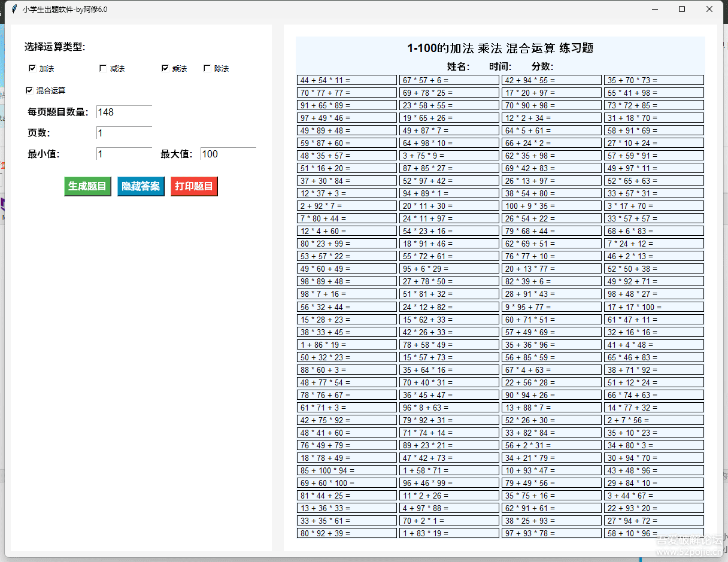This screenshot has width=728, height=562.
Task: Minimize the 小学生出题软件 window
Action: (656, 9)
